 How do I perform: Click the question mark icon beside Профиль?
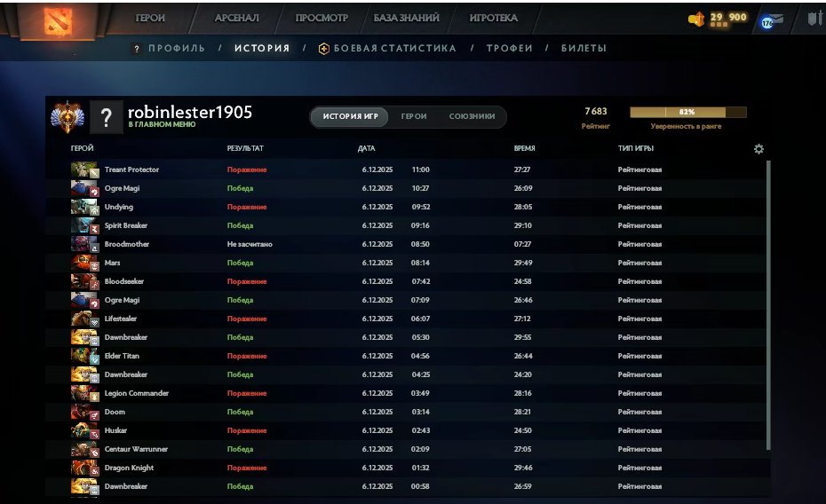pos(137,49)
